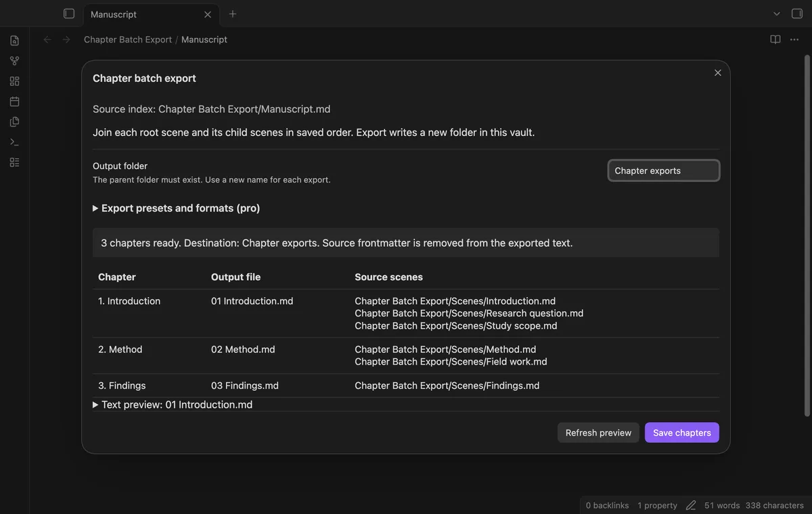
Task: Click output file 03 Findings.md
Action: click(245, 385)
